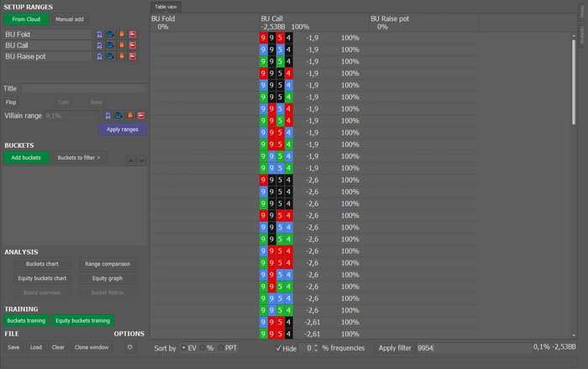This screenshot has width=588, height=369.
Task: Click the orange clipboard icon beside BU Raise pot
Action: click(x=122, y=56)
